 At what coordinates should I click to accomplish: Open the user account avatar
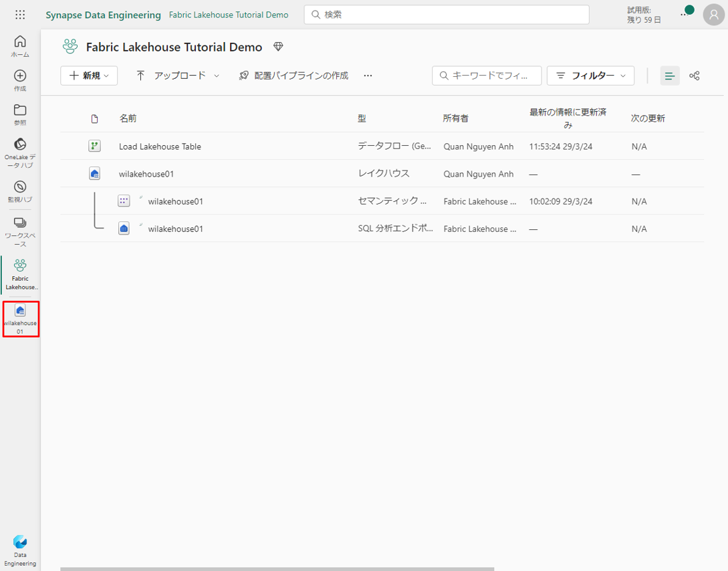pyautogui.click(x=713, y=15)
